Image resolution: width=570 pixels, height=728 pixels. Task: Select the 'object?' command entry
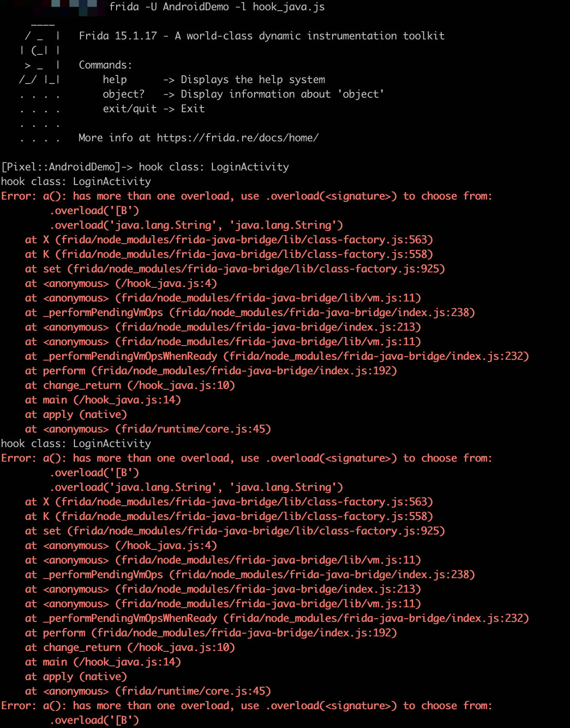123,94
